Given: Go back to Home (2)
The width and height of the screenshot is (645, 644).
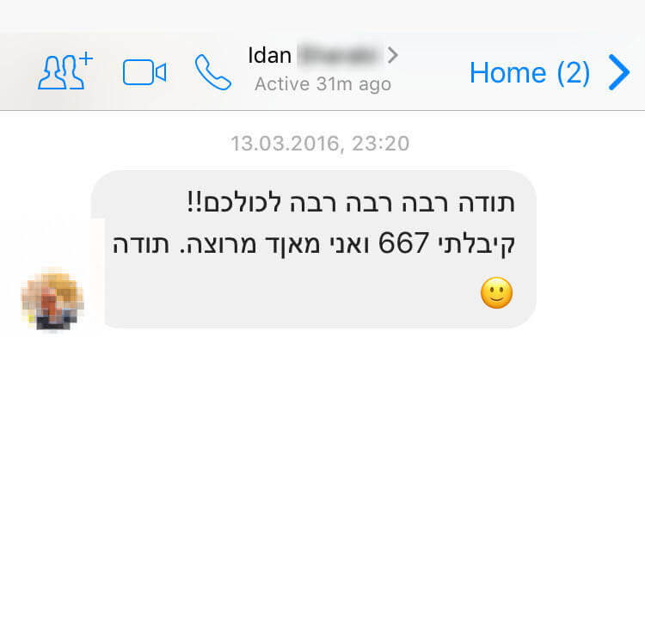Looking at the screenshot, I should (x=530, y=73).
